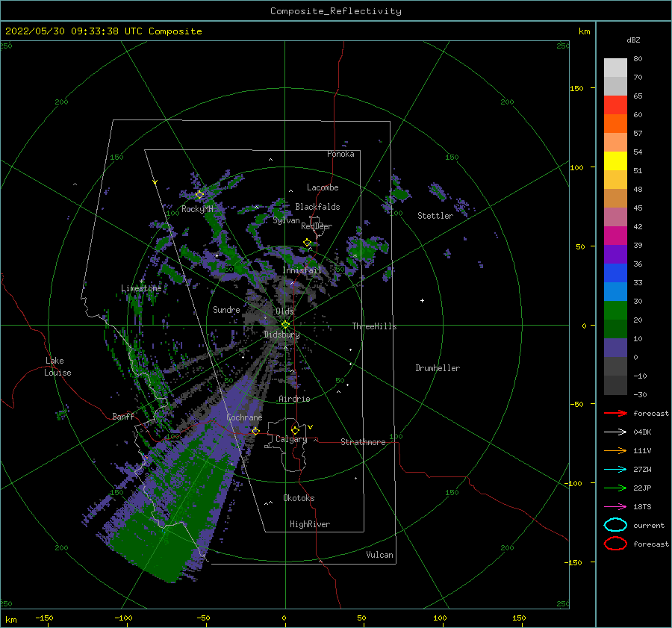This screenshot has width=672, height=628.
Task: Select the yellow 54-51 dBZ swatch
Action: tap(615, 161)
